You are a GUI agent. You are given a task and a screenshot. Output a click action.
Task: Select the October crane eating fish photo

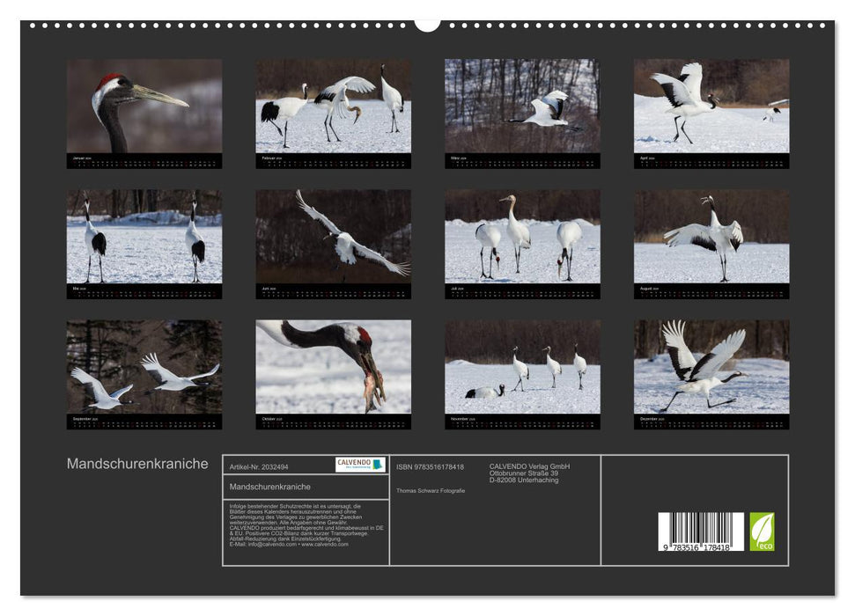click(x=333, y=367)
